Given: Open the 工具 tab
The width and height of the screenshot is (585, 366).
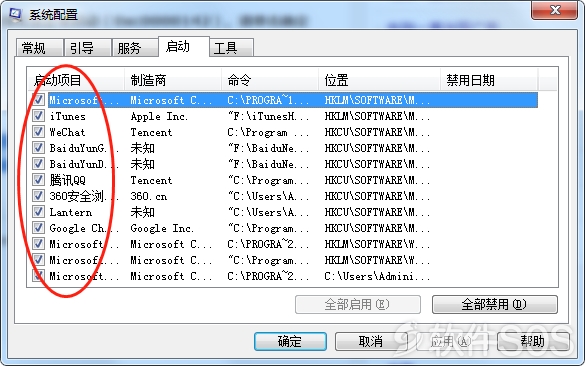Looking at the screenshot, I should pyautogui.click(x=232, y=48).
